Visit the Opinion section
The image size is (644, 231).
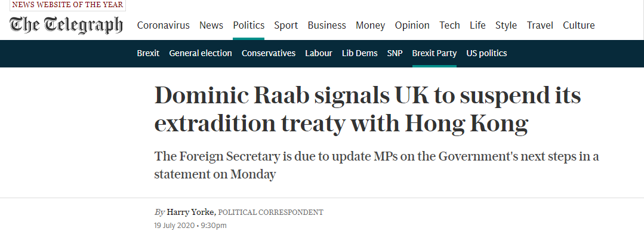(x=412, y=26)
